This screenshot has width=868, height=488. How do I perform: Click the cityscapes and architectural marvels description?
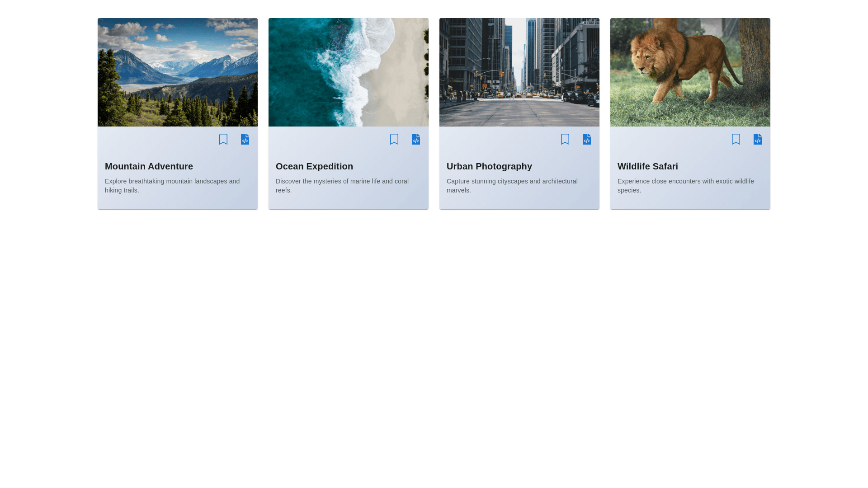click(x=512, y=186)
